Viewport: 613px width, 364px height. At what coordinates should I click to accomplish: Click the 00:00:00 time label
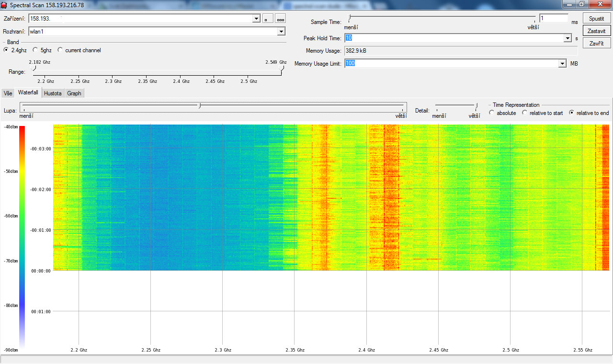[x=41, y=271]
